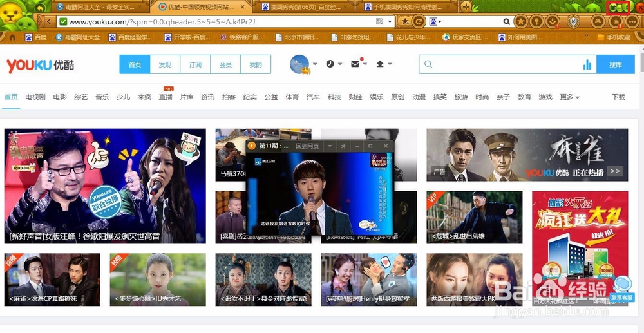Click the >> arrow on the 麻雀 ad banner
This screenshot has width=644, height=333.
[615, 171]
